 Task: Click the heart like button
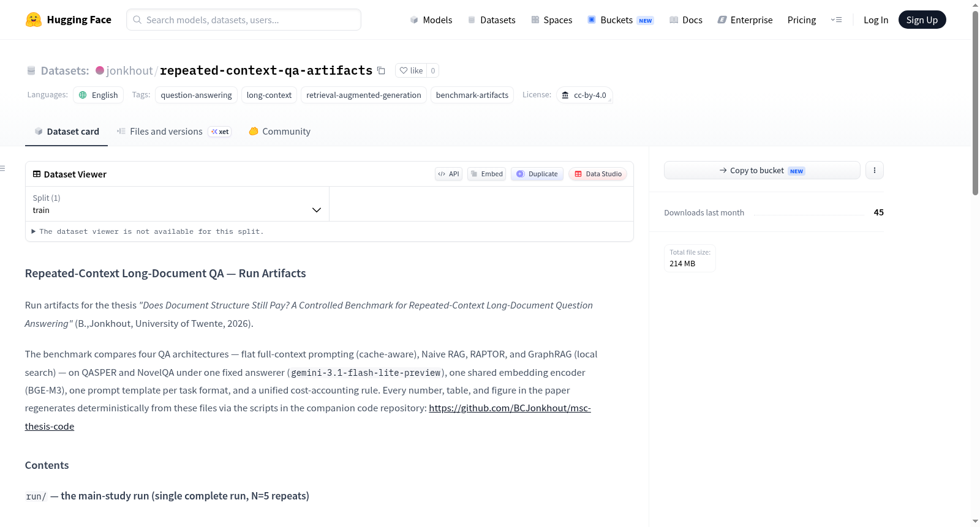411,70
